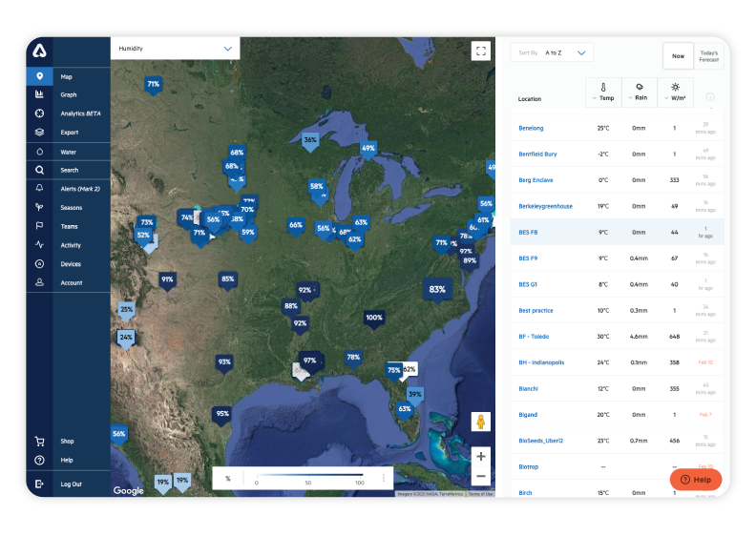Image resolution: width=756 pixels, height=536 pixels.
Task: Open the Graph menu item
Action: click(69, 94)
